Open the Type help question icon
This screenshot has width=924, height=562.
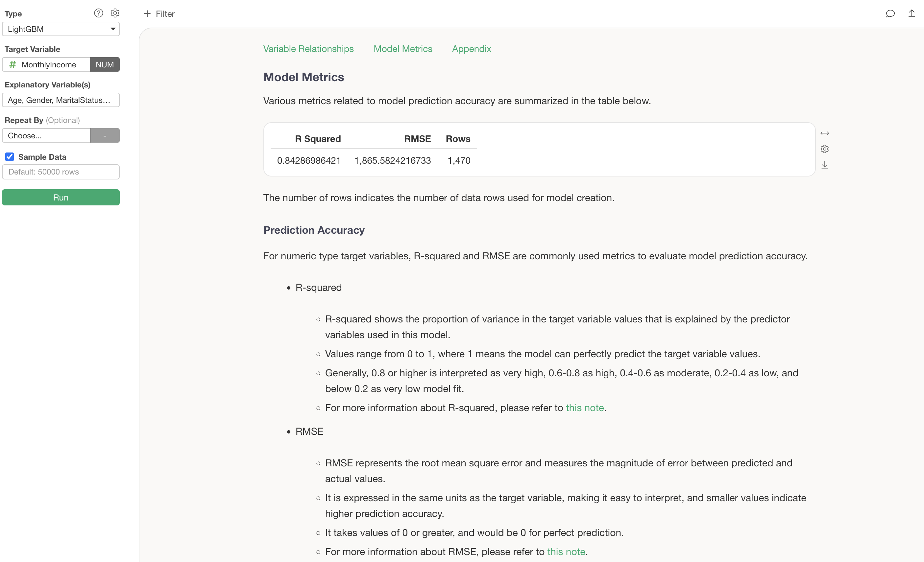(x=98, y=13)
